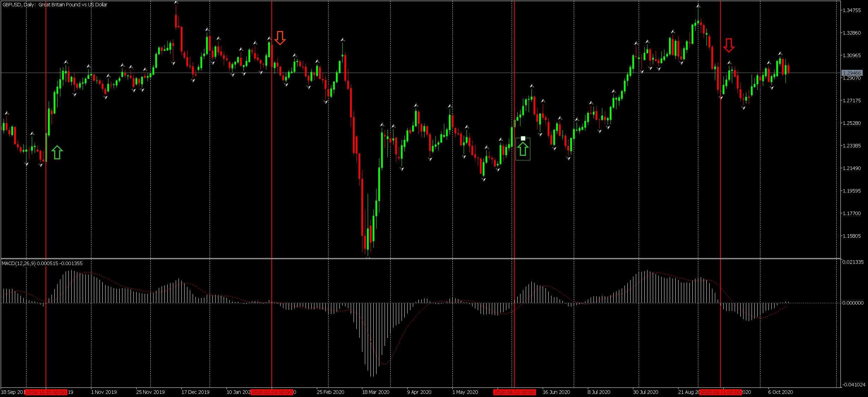This screenshot has width=868, height=397.
Task: Click the 16 Jun 2020 date label
Action: [x=556, y=392]
